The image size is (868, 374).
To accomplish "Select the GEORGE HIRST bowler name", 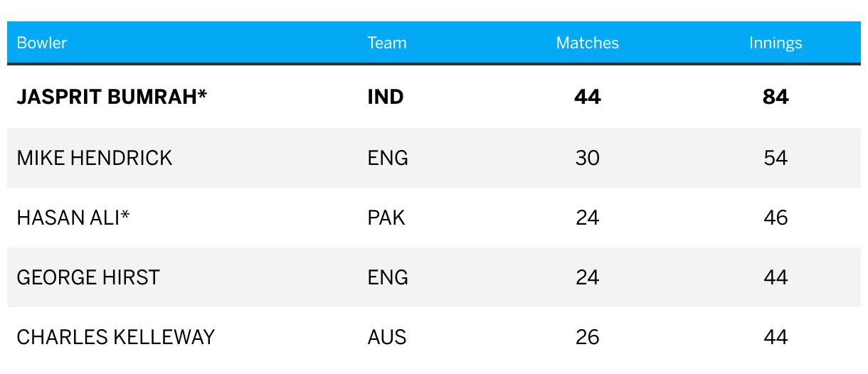I will [88, 277].
